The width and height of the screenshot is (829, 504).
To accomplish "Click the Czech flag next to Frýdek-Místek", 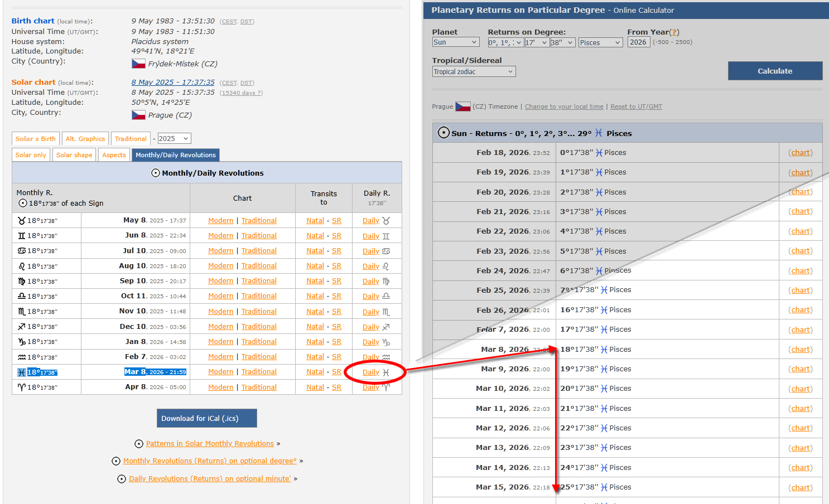I will click(x=138, y=64).
